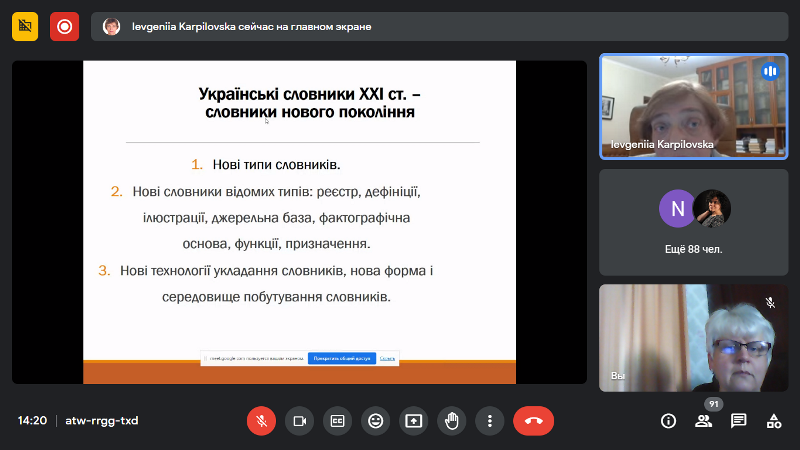Click the blue stop sharing button on the slide

coord(341,358)
